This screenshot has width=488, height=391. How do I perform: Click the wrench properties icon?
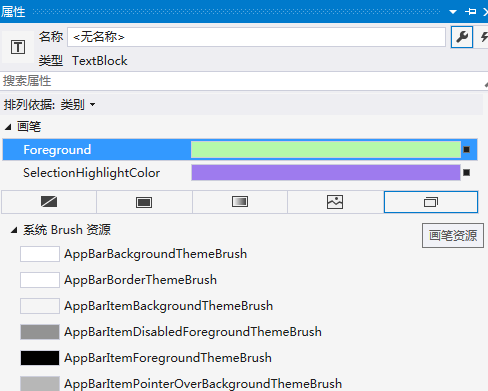coord(462,37)
